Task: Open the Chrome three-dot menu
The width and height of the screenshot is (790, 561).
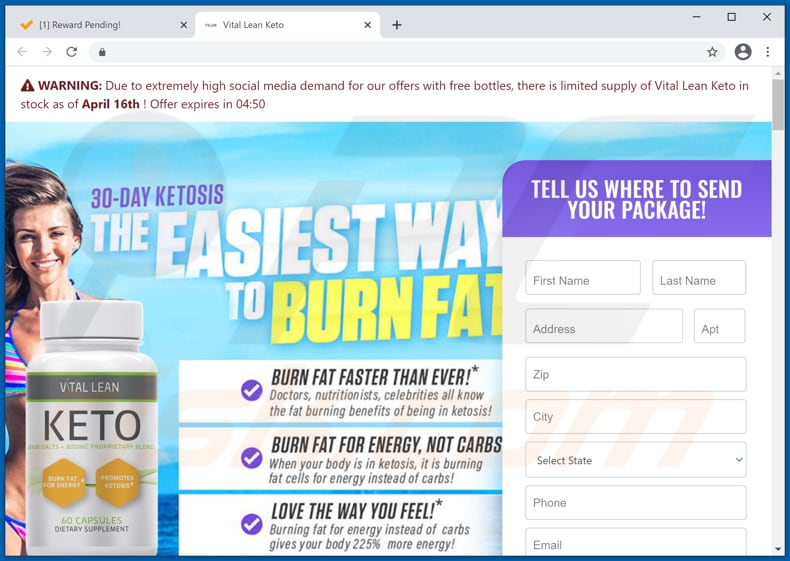Action: tap(767, 52)
